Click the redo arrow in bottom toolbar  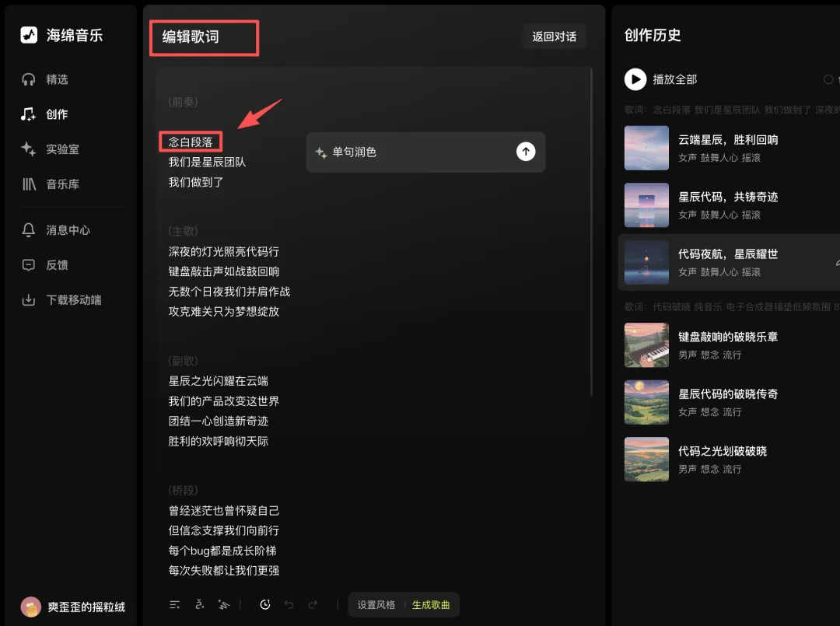[x=312, y=604]
